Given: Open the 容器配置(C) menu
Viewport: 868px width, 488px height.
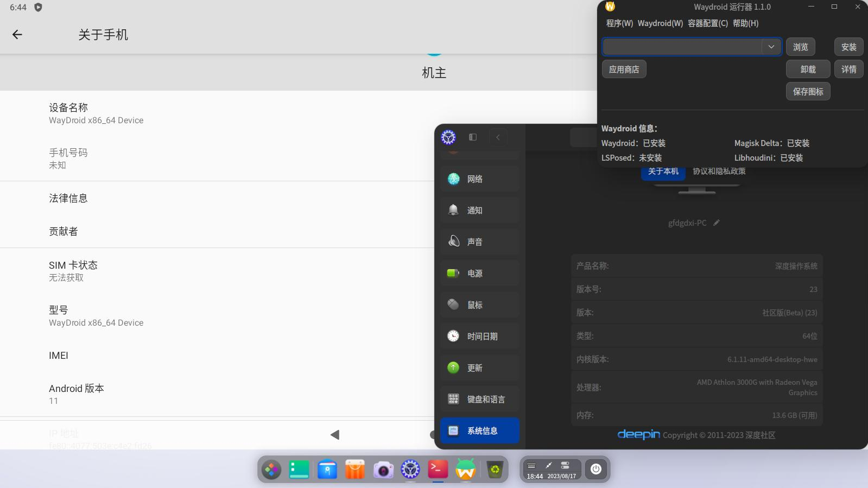Looking at the screenshot, I should [707, 23].
